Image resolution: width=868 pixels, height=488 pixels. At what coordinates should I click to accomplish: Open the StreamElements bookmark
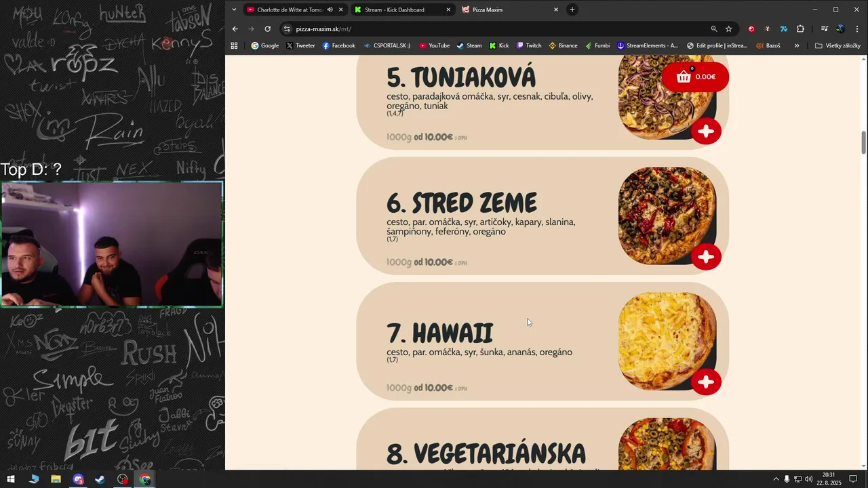click(648, 45)
